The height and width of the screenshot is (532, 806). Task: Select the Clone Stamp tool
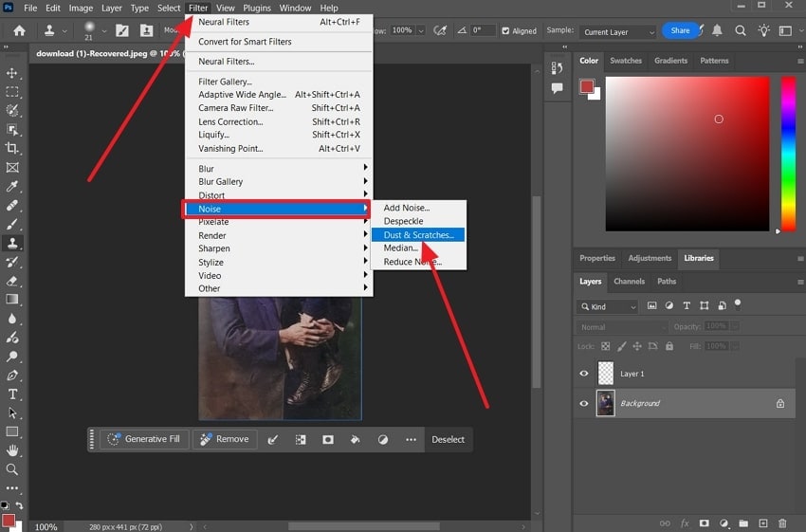click(11, 243)
